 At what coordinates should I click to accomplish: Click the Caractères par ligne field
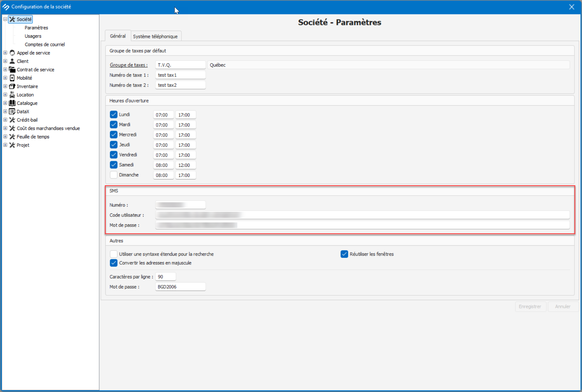coord(165,277)
